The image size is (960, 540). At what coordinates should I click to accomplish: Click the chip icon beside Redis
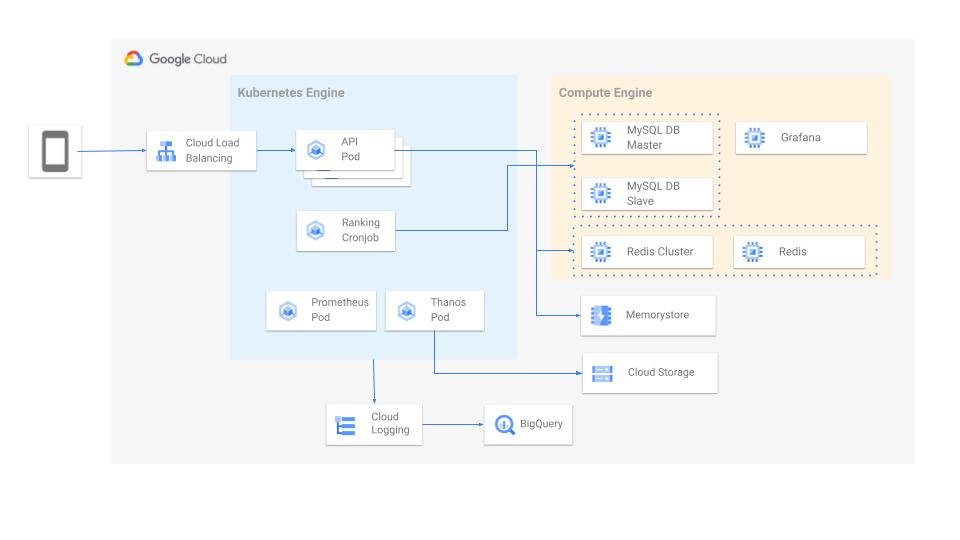pyautogui.click(x=752, y=252)
